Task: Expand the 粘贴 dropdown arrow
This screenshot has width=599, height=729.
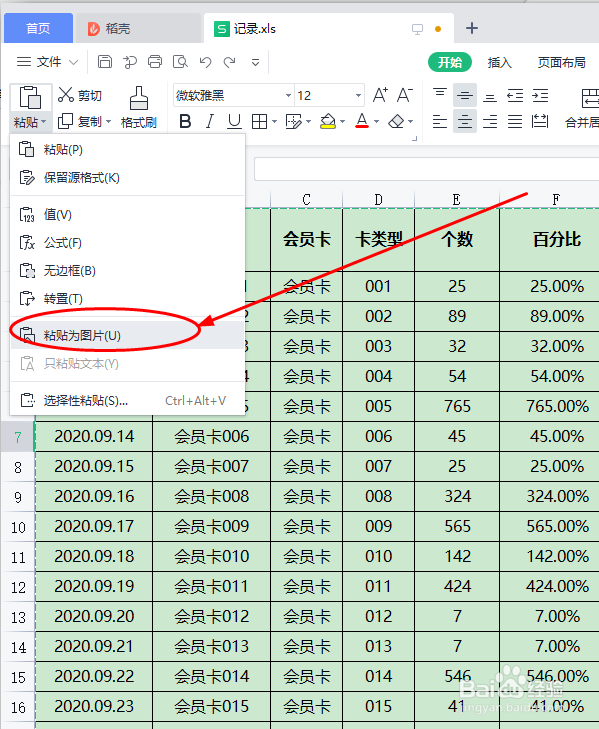Action: click(x=43, y=122)
